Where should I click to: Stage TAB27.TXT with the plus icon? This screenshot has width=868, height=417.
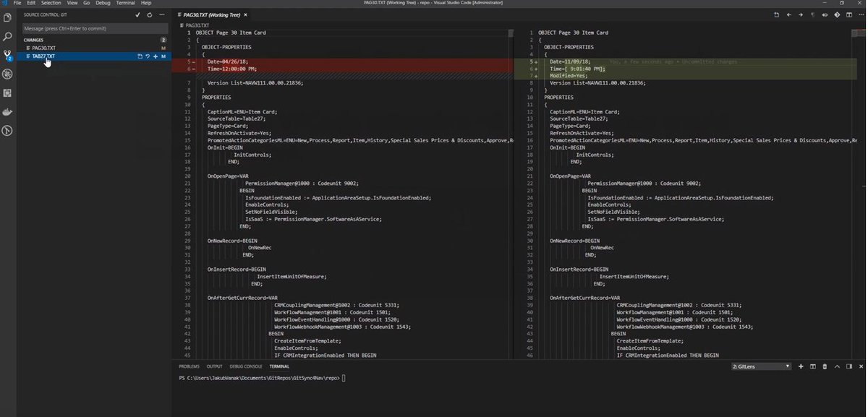pyautogui.click(x=156, y=56)
